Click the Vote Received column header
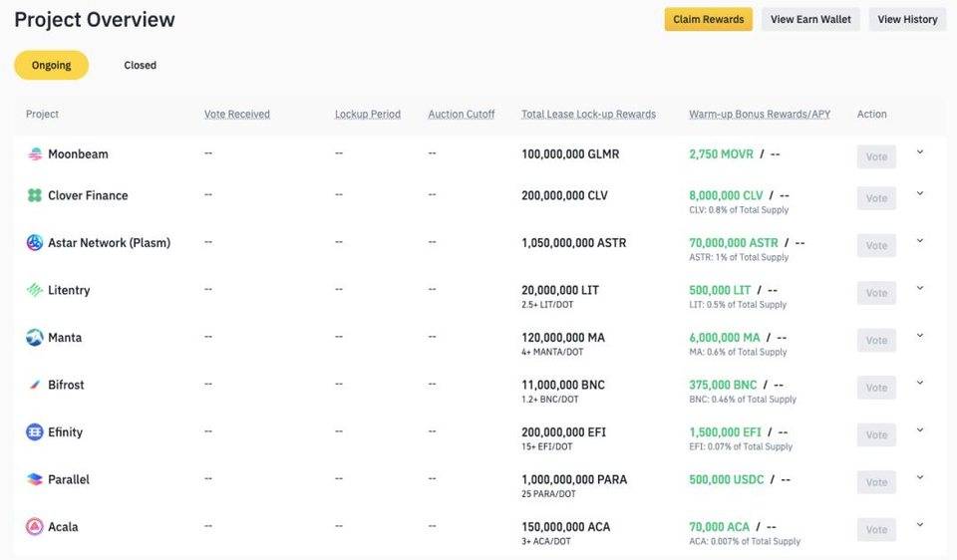The height and width of the screenshot is (560, 957). click(237, 114)
